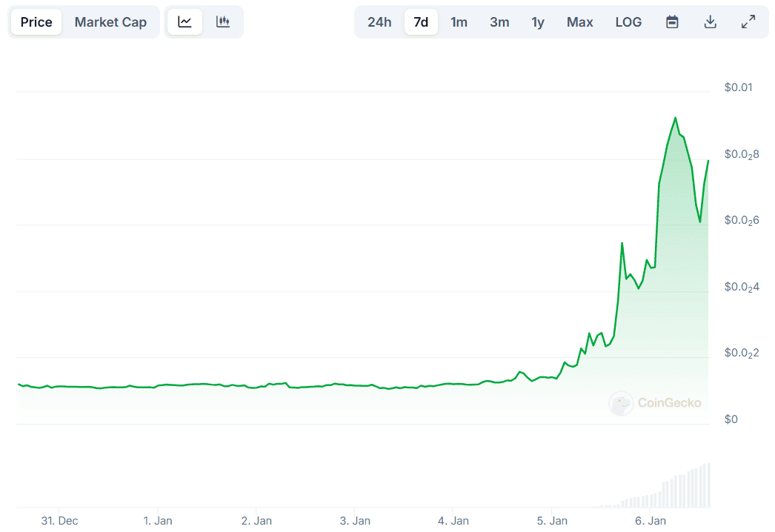
Task: Click the 1. Jan date label
Action: (x=158, y=521)
